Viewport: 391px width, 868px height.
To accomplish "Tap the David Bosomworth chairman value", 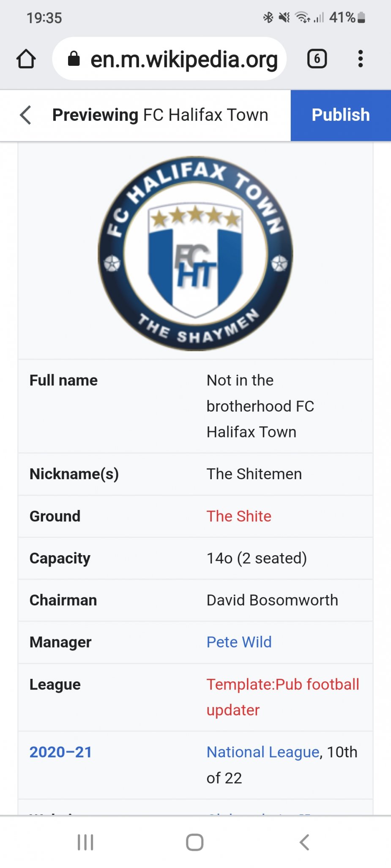I will (x=272, y=600).
